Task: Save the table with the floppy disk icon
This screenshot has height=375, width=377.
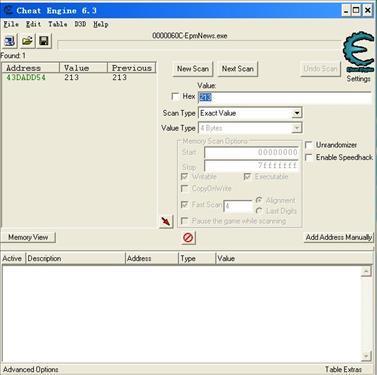Action: [44, 41]
